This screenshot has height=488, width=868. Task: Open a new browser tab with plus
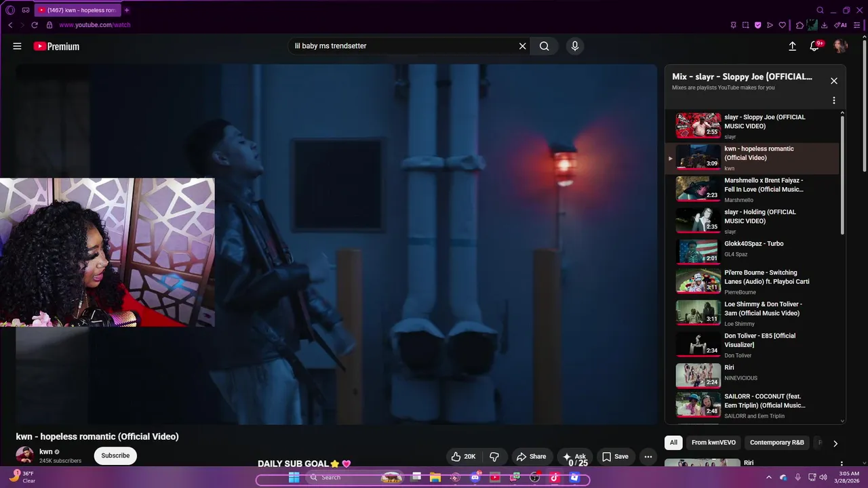tap(127, 10)
